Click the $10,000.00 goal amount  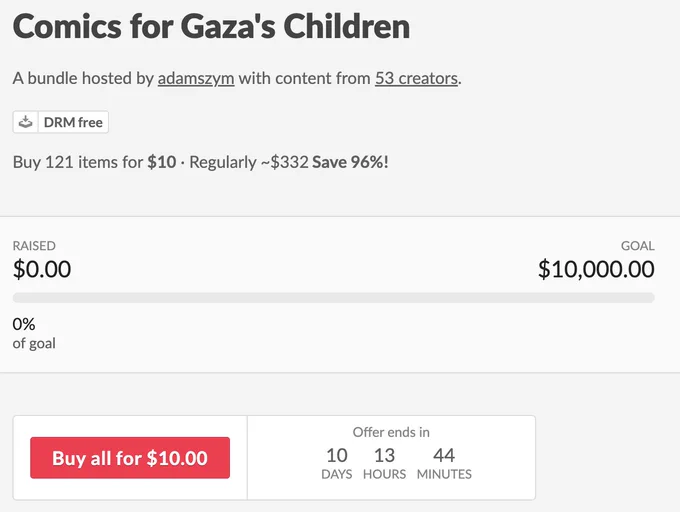pyautogui.click(x=596, y=269)
